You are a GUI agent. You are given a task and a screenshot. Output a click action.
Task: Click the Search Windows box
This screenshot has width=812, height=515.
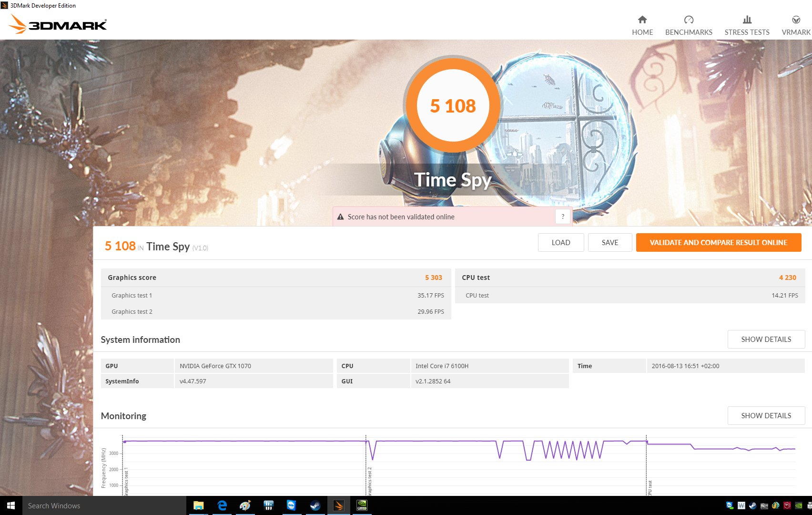click(104, 505)
